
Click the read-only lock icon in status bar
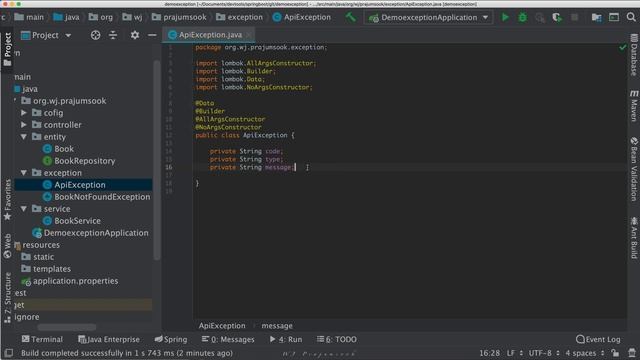(615, 353)
